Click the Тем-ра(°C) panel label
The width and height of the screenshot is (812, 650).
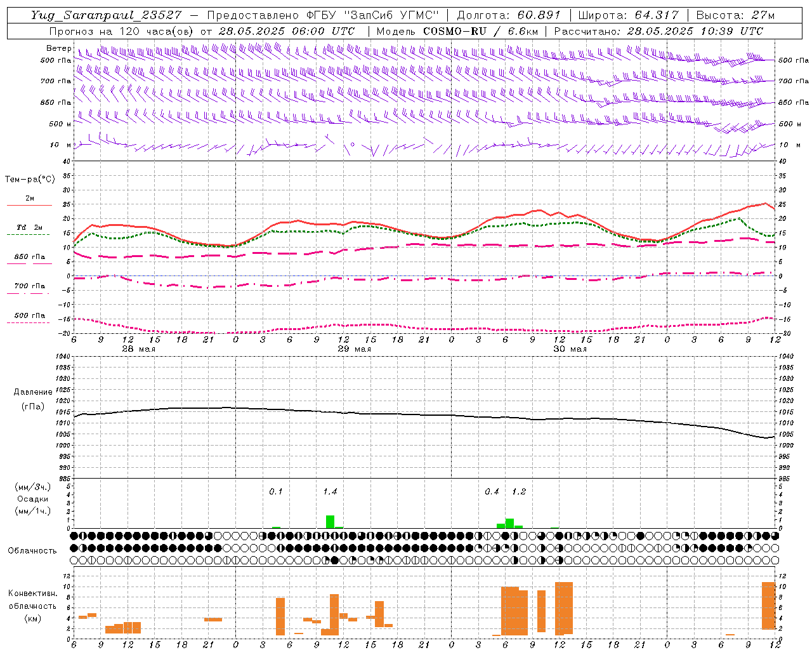point(30,180)
